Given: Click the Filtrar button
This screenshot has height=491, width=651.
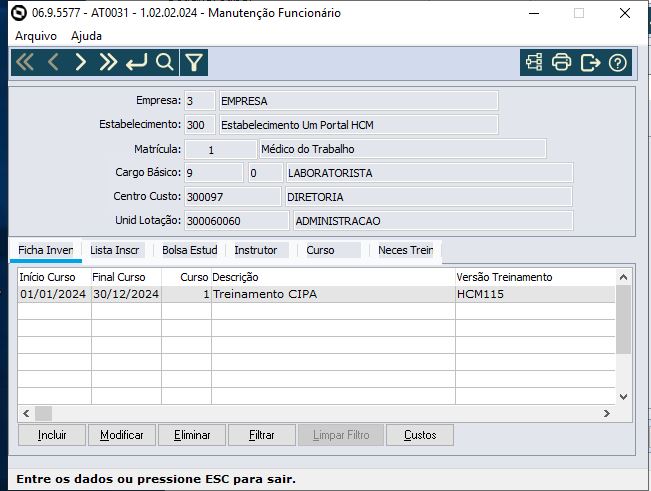Looking at the screenshot, I should click(262, 435).
